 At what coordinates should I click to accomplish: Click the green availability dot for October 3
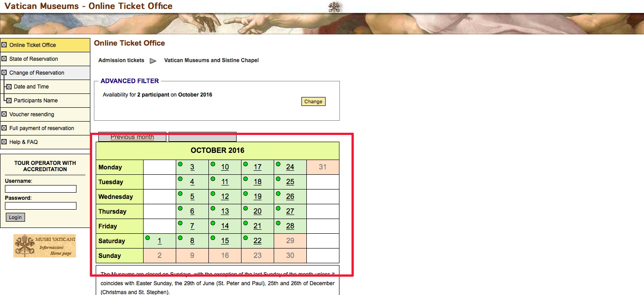coord(180,164)
